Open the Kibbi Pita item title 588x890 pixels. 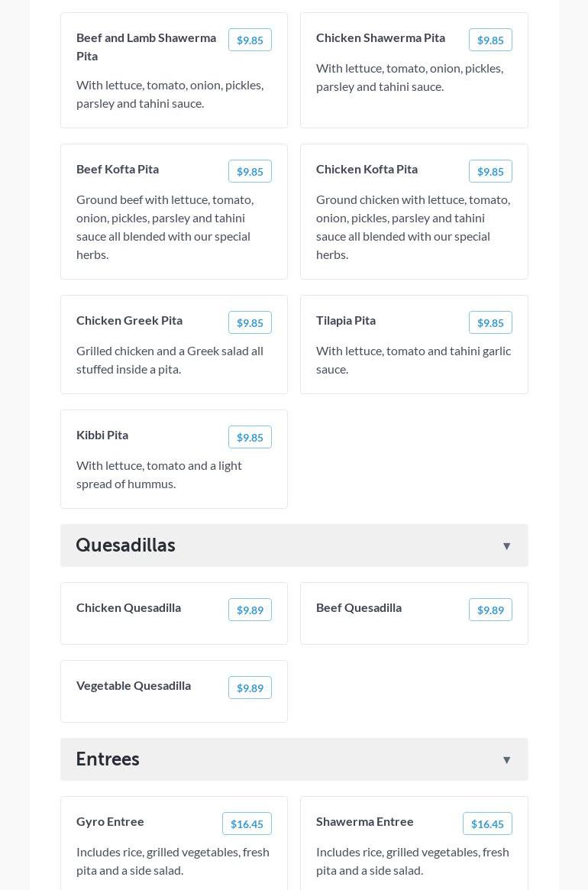102,435
